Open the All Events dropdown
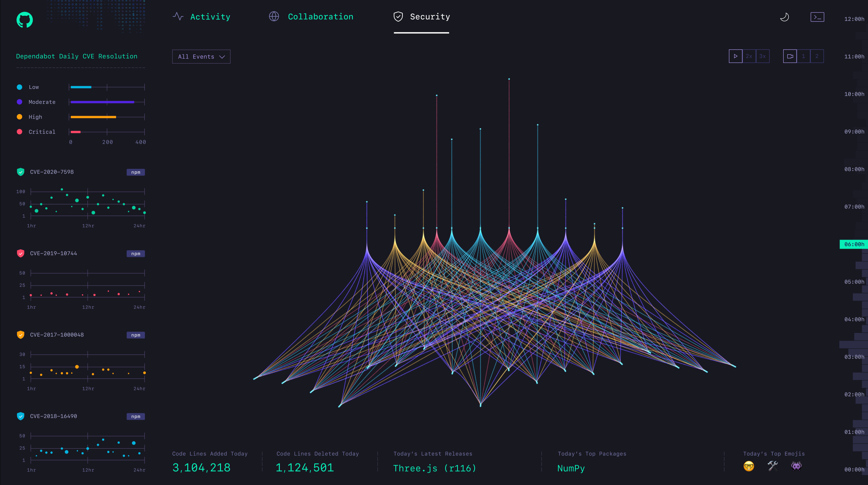 pyautogui.click(x=201, y=57)
